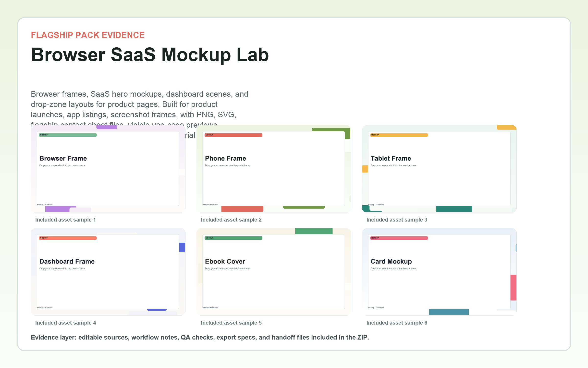Click 'mockup / 1920x1080' label in Dashboard Frame
Image resolution: width=588 pixels, height=368 pixels.
coord(45,308)
